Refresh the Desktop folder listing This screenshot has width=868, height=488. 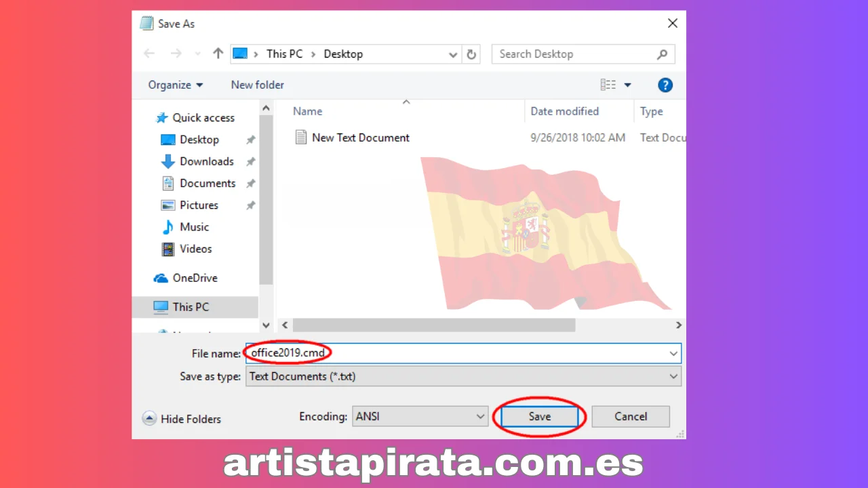[471, 54]
